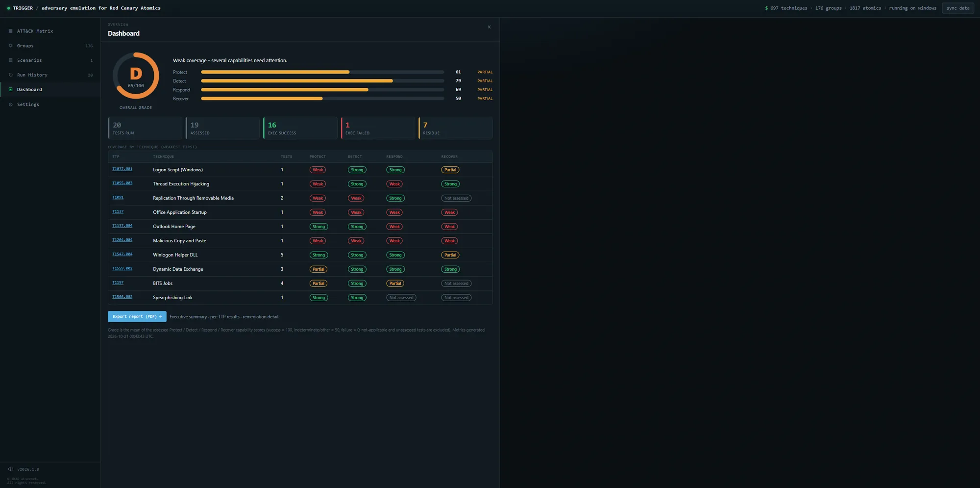The image size is (980, 488).
Task: Click the Protect score progress bar
Action: (x=322, y=72)
